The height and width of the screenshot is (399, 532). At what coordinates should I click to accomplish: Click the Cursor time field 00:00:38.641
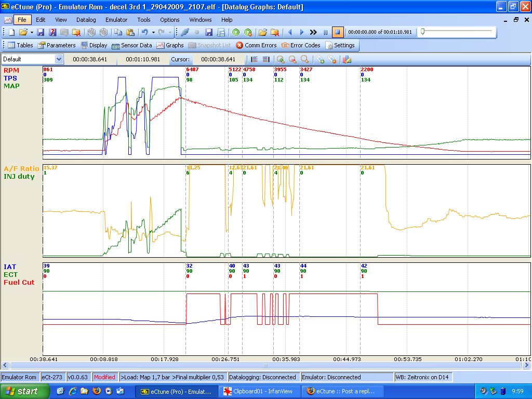click(218, 59)
